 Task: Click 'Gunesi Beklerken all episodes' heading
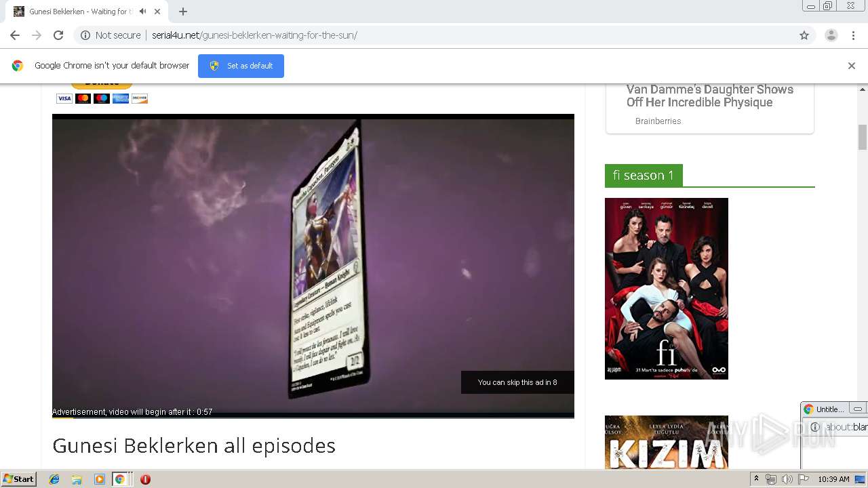194,445
